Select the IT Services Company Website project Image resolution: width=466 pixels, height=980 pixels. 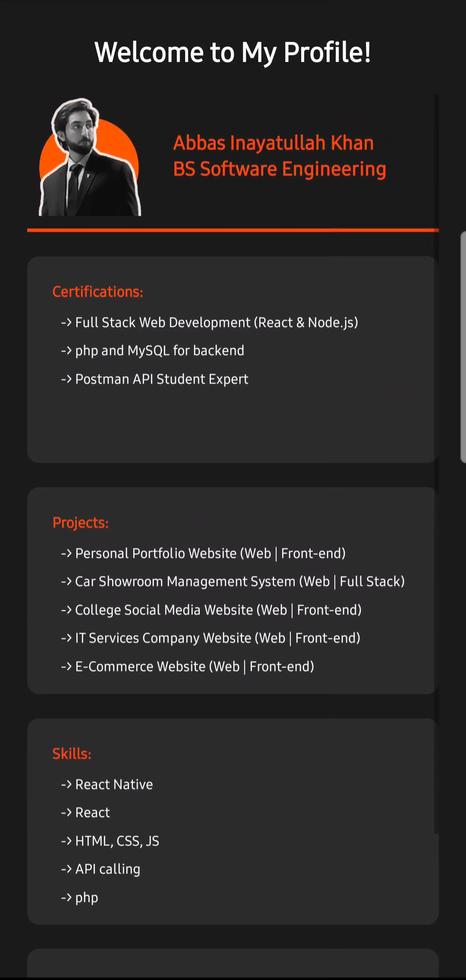point(217,638)
